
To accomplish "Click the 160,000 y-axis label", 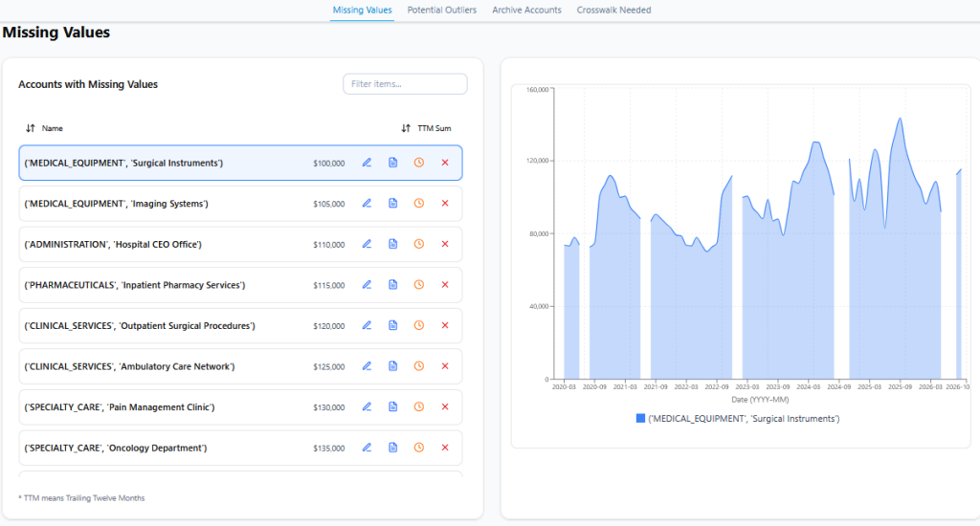I will pyautogui.click(x=538, y=90).
